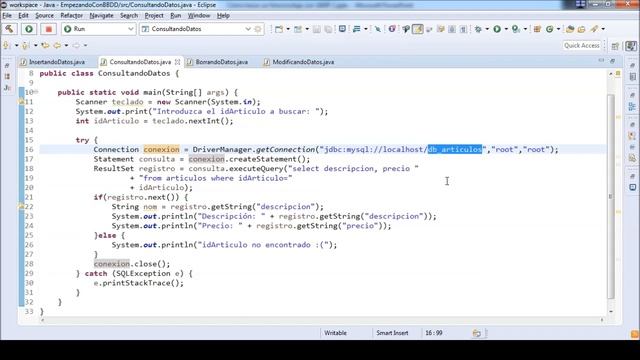
Task: Open the Refactor menu
Action: click(71, 16)
